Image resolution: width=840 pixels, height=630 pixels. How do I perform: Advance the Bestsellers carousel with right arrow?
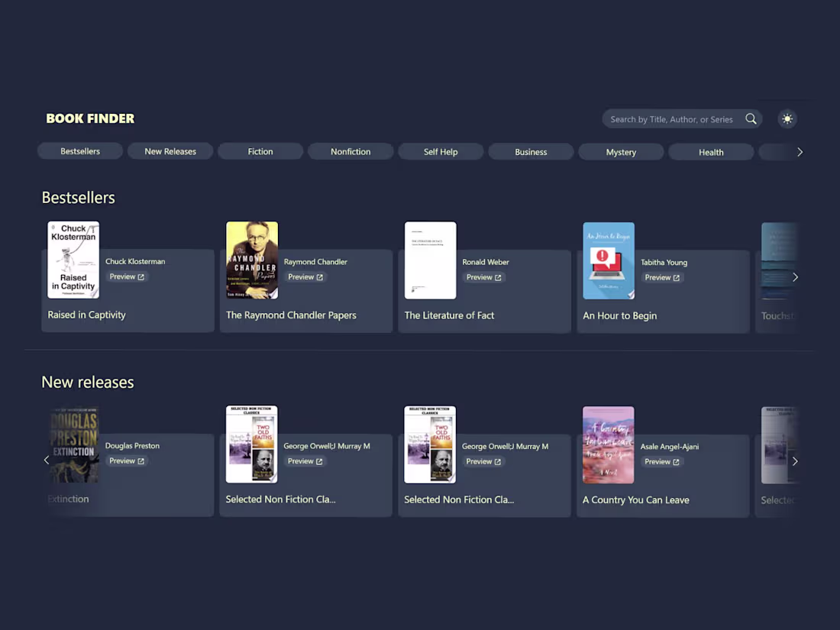click(x=795, y=276)
